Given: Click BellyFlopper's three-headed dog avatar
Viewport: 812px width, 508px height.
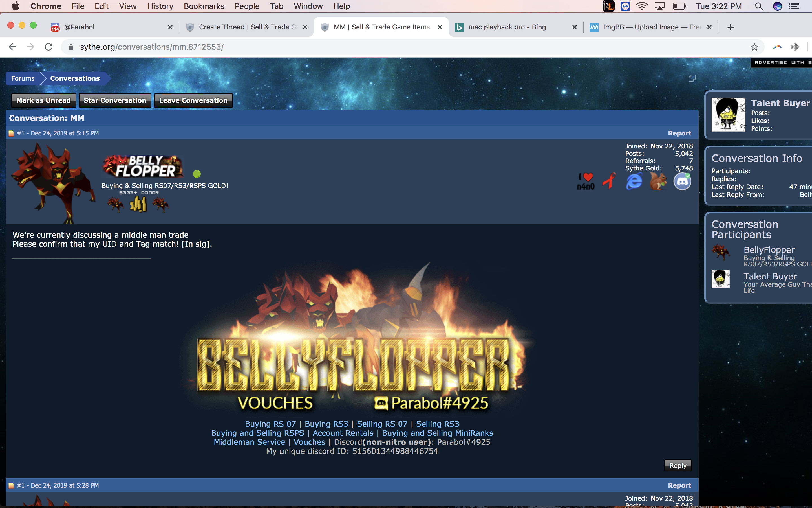Looking at the screenshot, I should point(53,183).
